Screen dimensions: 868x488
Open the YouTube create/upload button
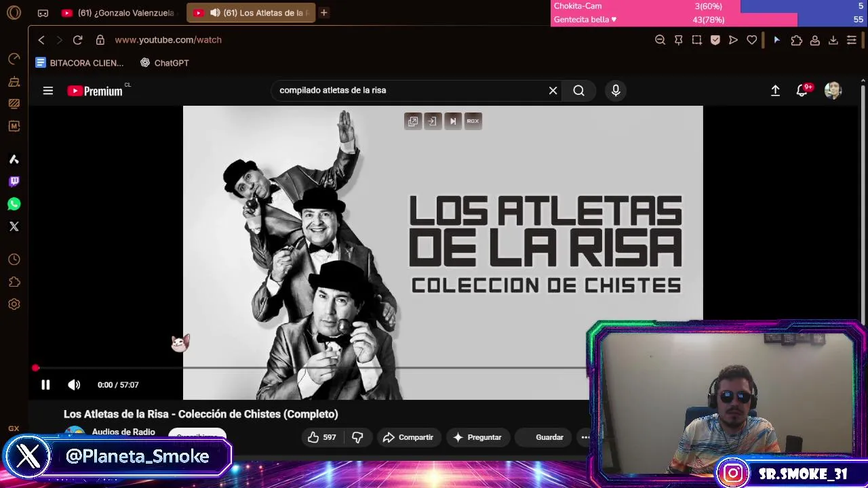[x=775, y=91]
